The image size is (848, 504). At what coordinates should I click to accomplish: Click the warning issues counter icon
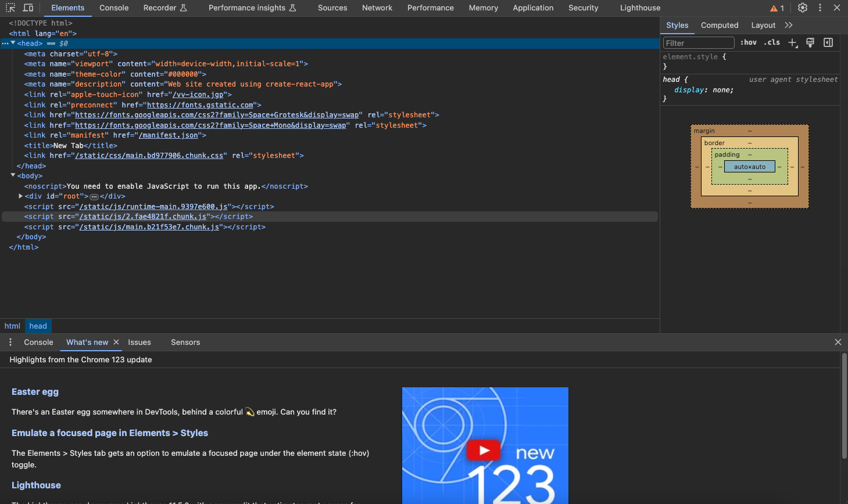[777, 8]
